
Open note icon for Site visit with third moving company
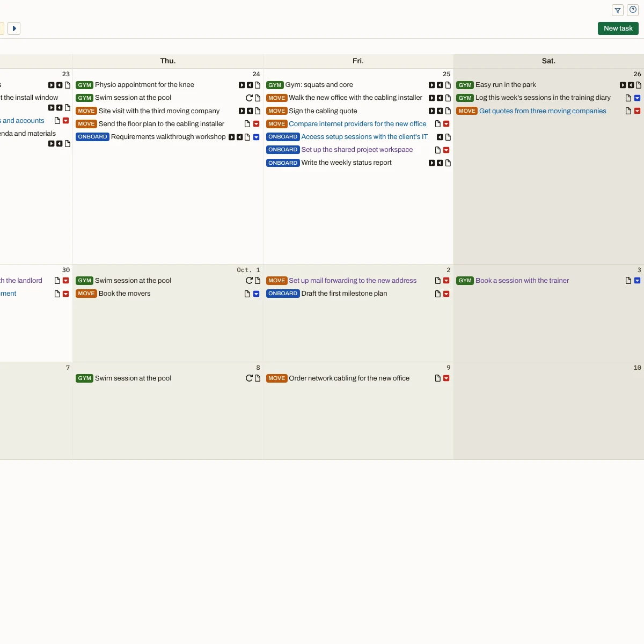(258, 111)
